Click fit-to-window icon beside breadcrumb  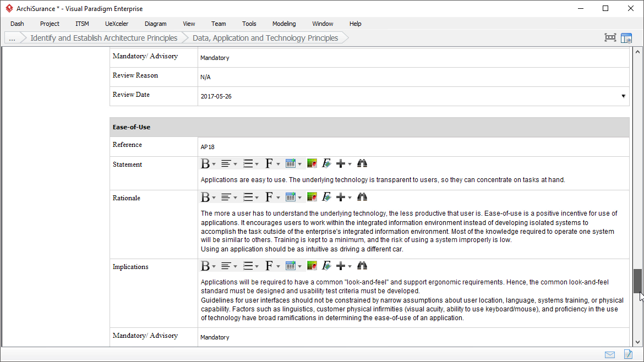click(610, 38)
